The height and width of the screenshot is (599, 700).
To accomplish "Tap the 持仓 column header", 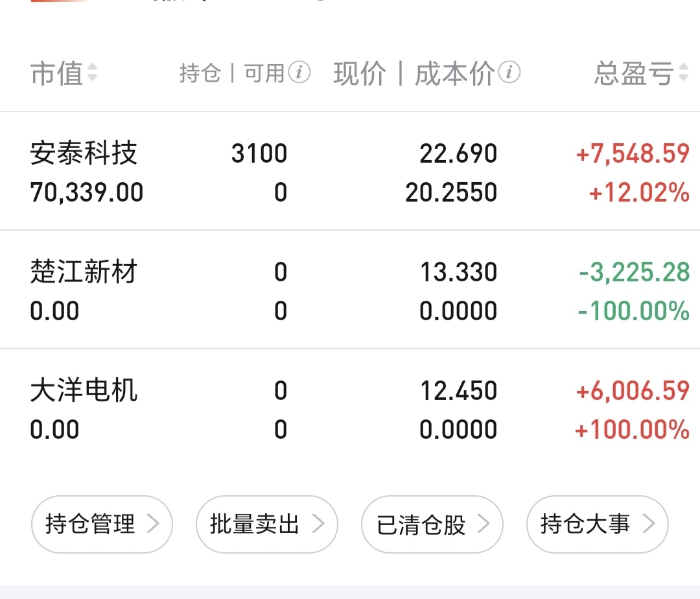I will (x=200, y=74).
